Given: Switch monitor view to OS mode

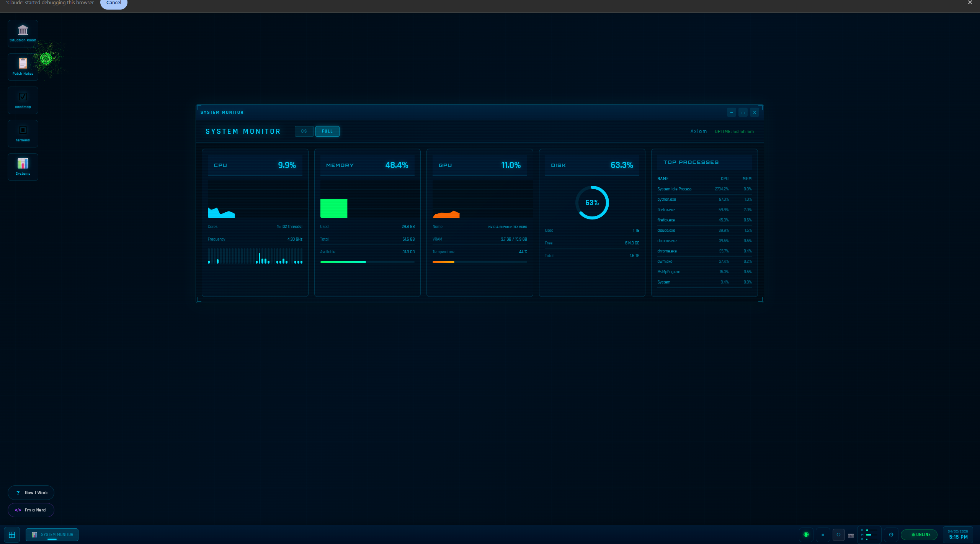Looking at the screenshot, I should click(x=304, y=131).
